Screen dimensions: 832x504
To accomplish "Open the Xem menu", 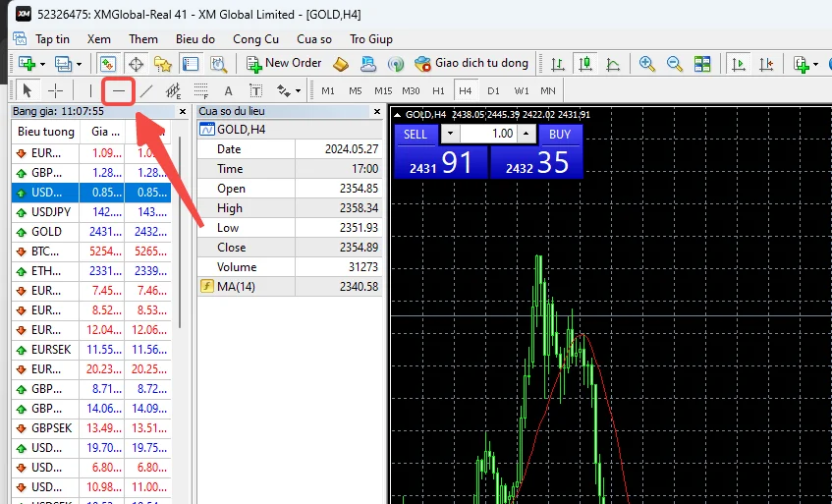I will pos(98,39).
